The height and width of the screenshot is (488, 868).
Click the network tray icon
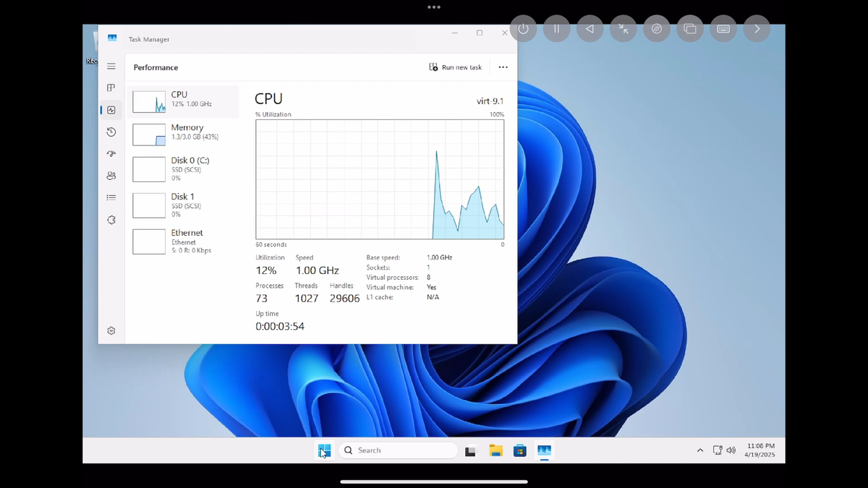718,450
